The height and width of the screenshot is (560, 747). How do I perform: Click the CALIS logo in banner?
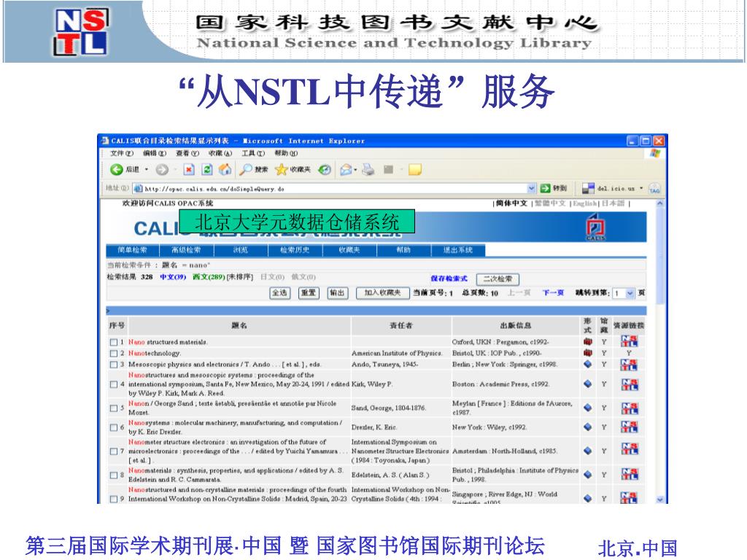click(x=595, y=227)
